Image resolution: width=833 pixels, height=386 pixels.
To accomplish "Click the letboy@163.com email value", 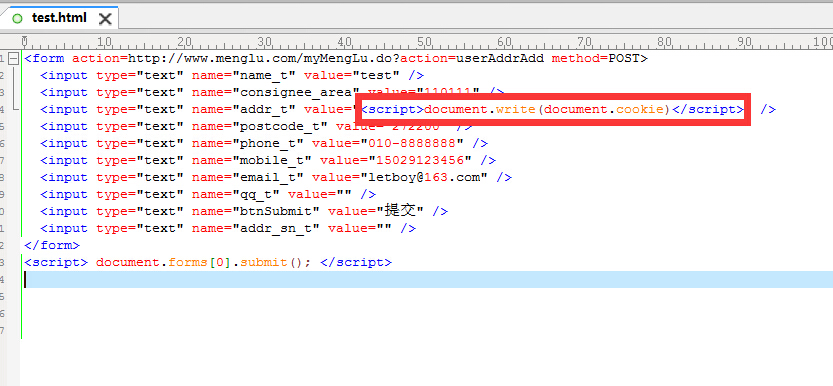I will pyautogui.click(x=424, y=177).
